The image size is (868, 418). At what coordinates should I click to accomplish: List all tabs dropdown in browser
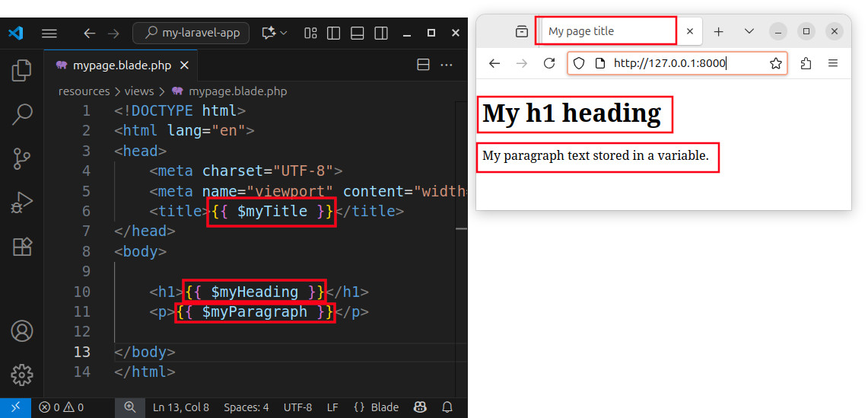click(749, 32)
